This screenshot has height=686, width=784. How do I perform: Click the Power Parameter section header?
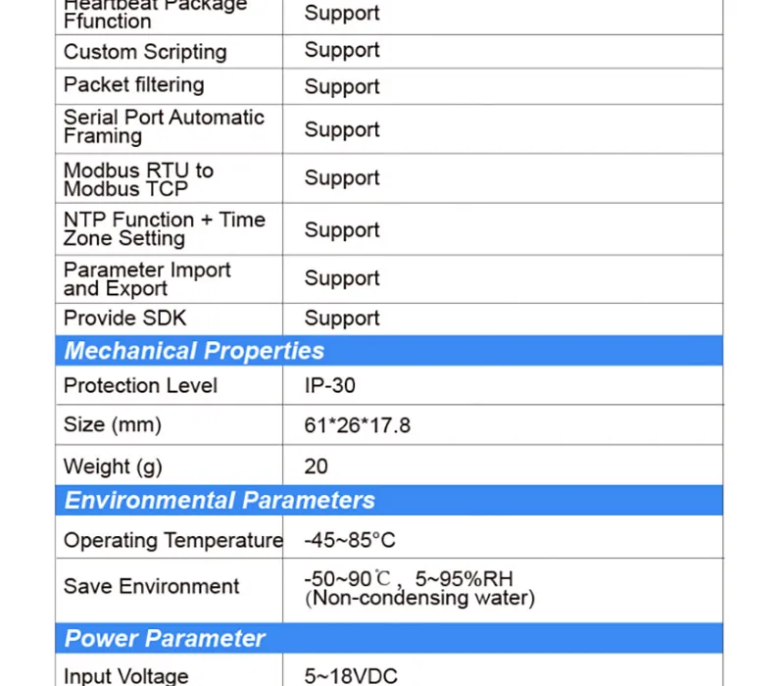[x=389, y=638]
